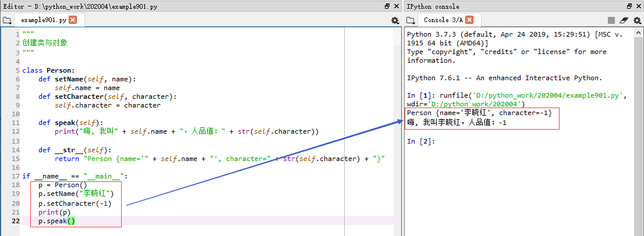Click the line self.character = character
644x236 pixels.
[x=108, y=105]
